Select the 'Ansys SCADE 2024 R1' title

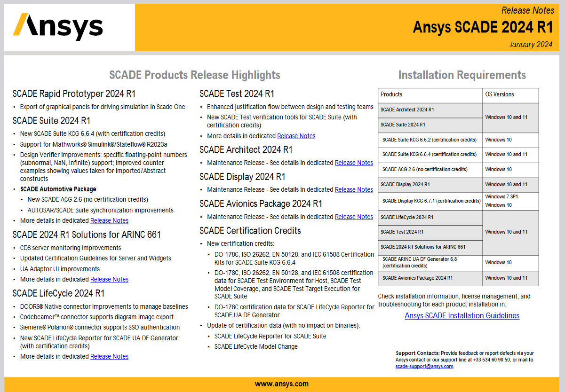pyautogui.click(x=483, y=27)
